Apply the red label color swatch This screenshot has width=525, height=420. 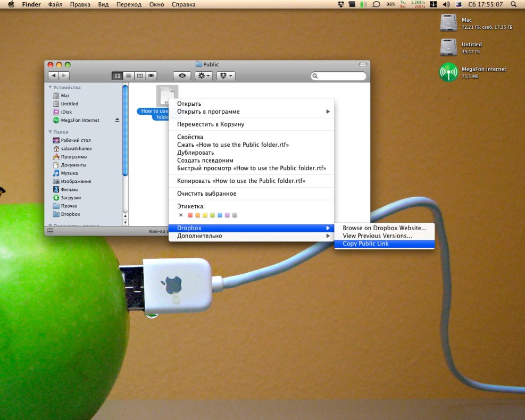pos(190,215)
